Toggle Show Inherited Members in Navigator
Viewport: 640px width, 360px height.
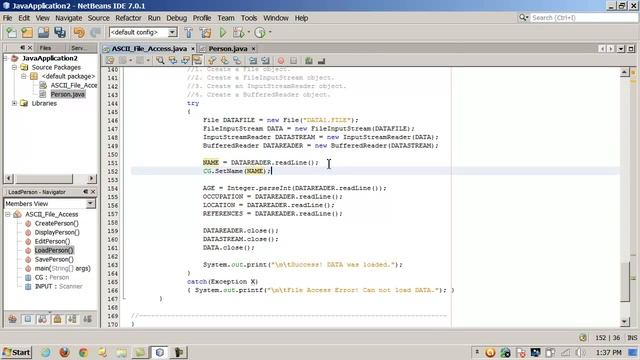pos(13,319)
